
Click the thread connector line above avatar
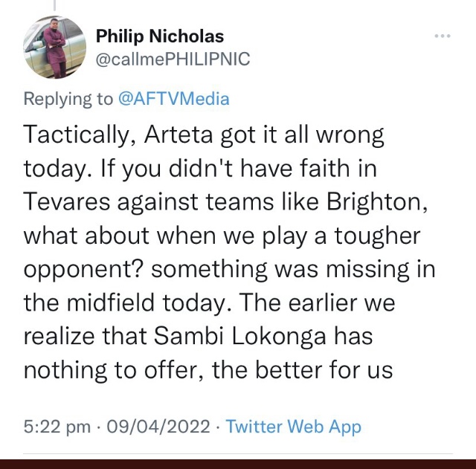point(54,5)
